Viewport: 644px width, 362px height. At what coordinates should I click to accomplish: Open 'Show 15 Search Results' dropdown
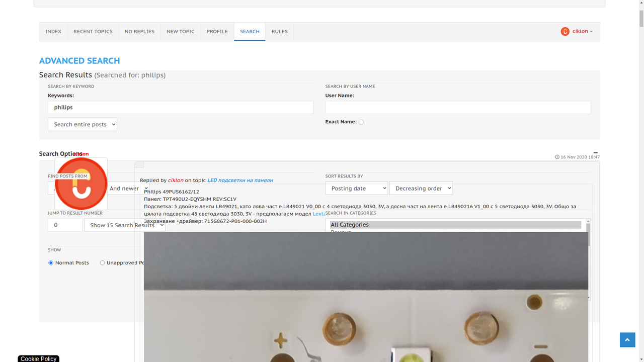(125, 225)
